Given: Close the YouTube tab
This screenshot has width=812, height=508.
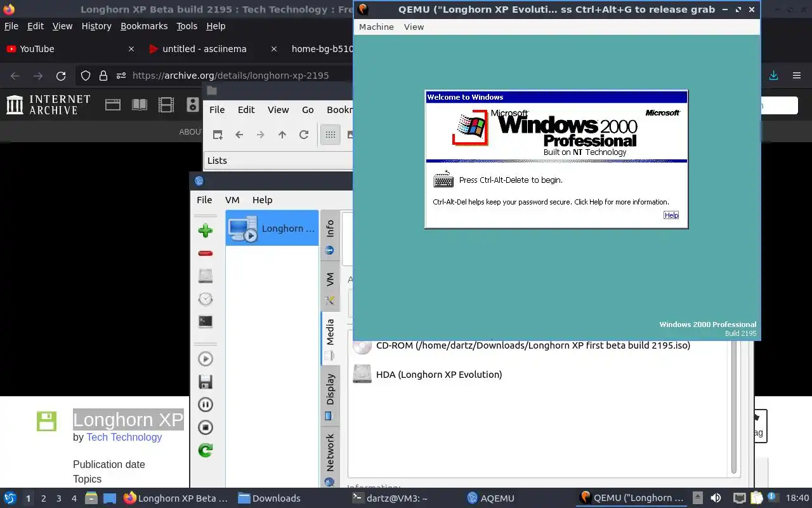Looking at the screenshot, I should (x=131, y=49).
